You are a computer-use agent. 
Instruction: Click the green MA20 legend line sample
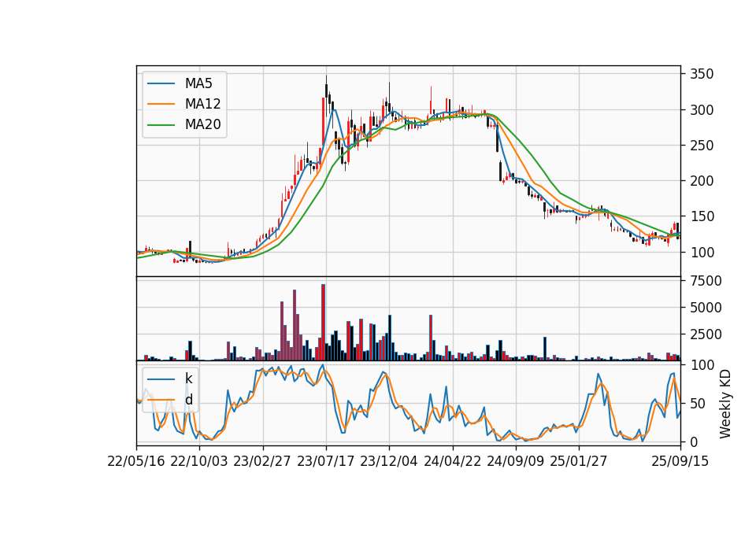161,125
